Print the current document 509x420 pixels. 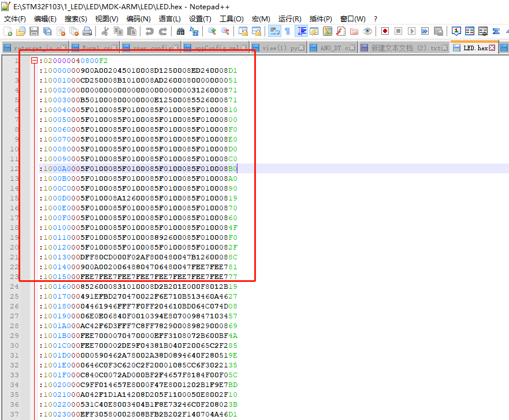[87, 31]
